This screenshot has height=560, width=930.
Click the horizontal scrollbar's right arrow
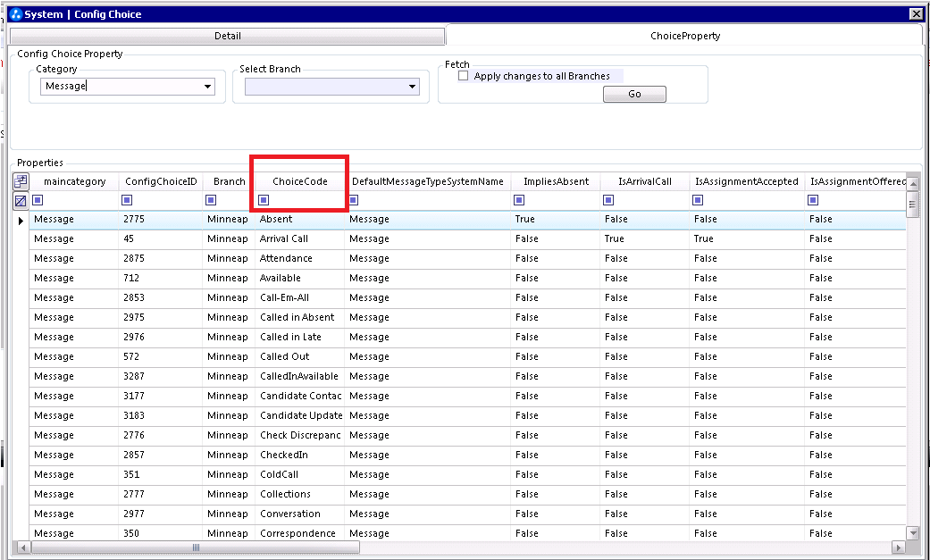[x=899, y=547]
